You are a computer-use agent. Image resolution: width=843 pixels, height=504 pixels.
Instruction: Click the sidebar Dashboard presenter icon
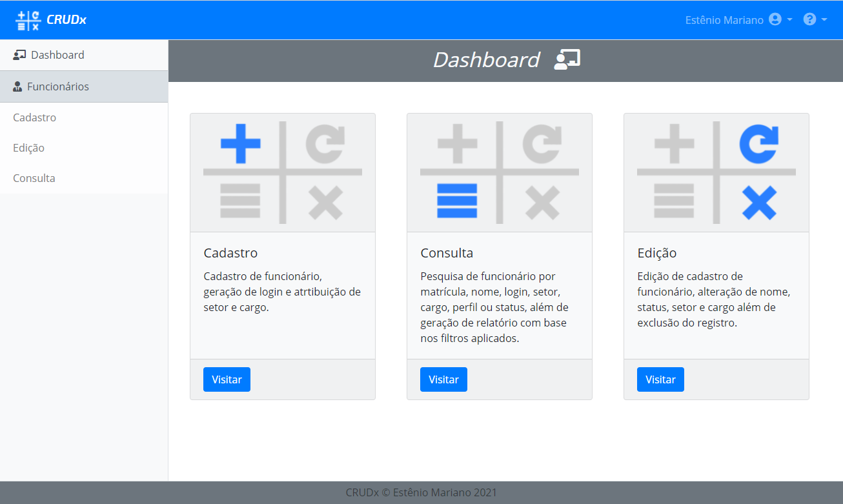(x=19, y=55)
